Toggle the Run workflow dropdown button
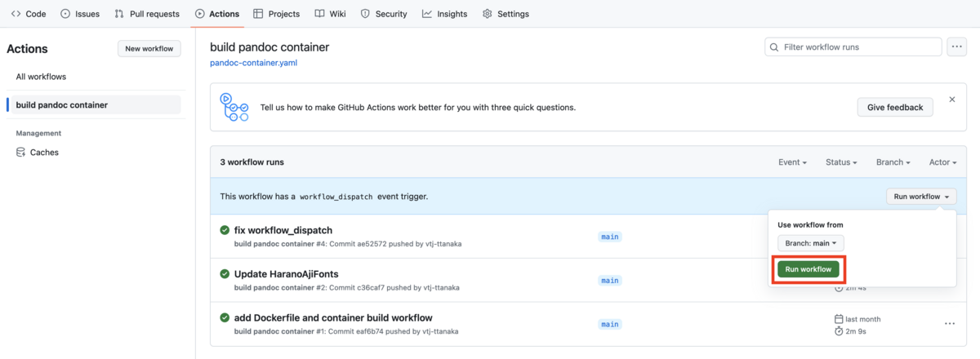This screenshot has width=980, height=359. [921, 197]
